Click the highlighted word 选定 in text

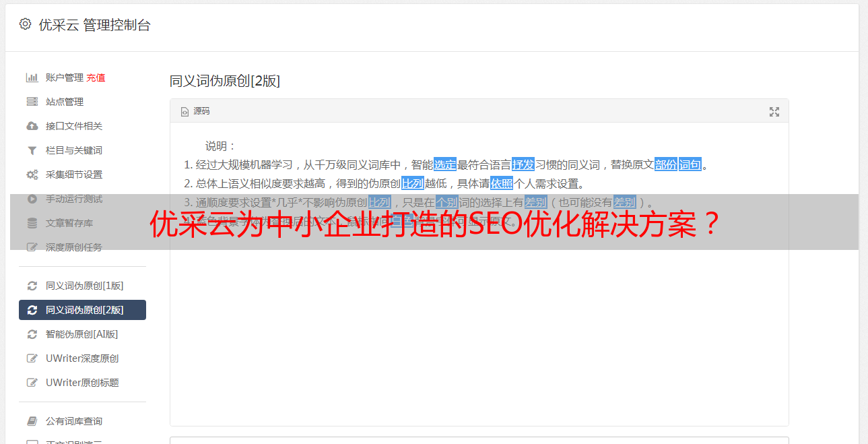click(x=445, y=164)
